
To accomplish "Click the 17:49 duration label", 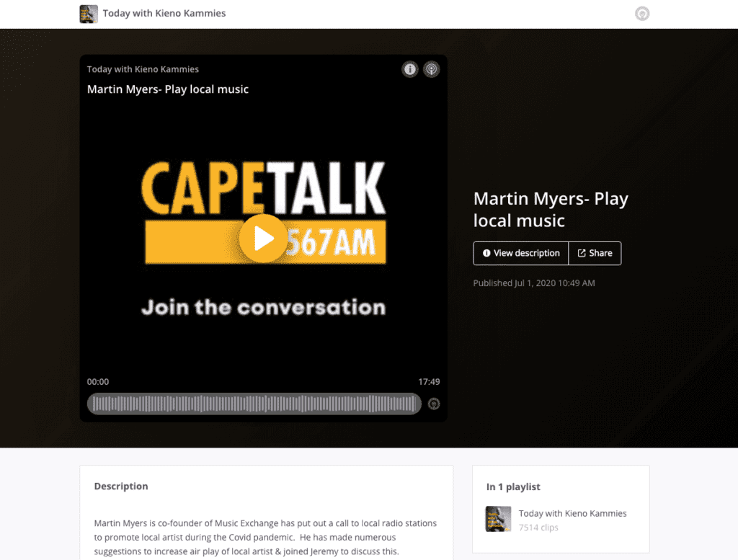I will pos(429,382).
